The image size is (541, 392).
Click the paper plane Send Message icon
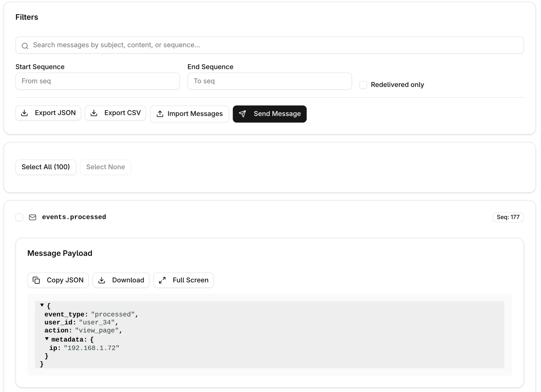[x=242, y=114]
